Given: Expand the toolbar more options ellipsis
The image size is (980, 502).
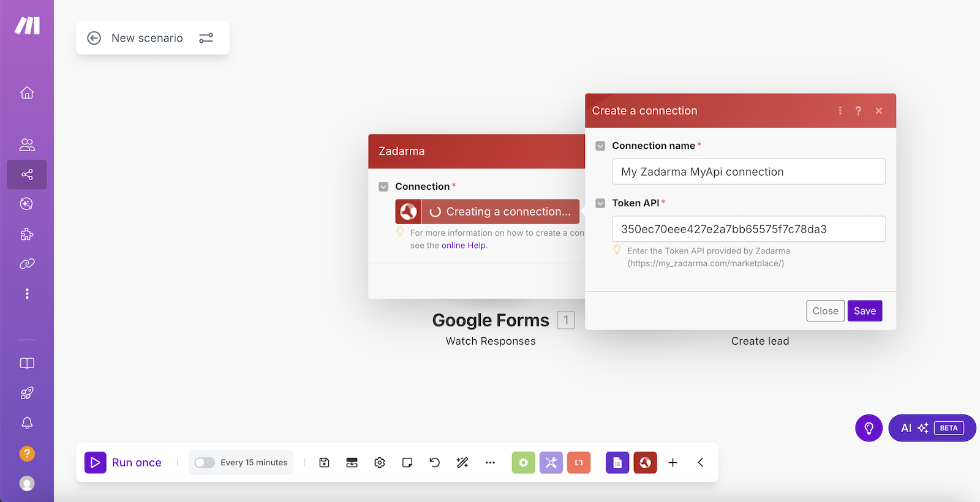Looking at the screenshot, I should pos(490,463).
